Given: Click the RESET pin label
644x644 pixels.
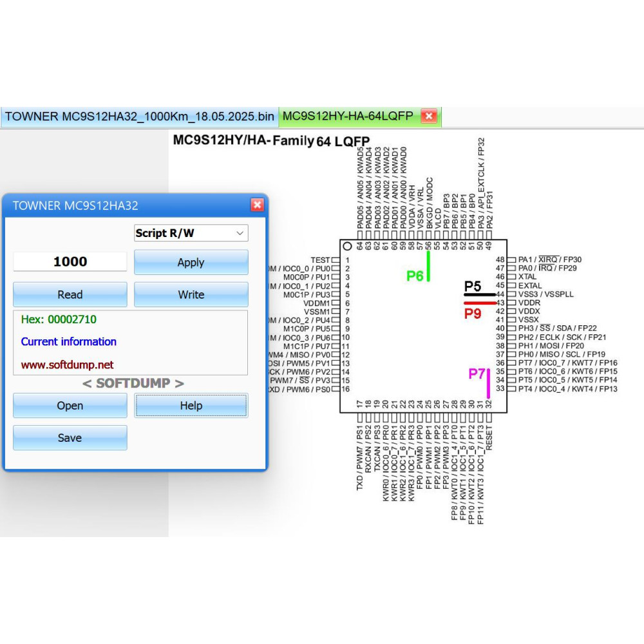Looking at the screenshot, I should coord(489,438).
